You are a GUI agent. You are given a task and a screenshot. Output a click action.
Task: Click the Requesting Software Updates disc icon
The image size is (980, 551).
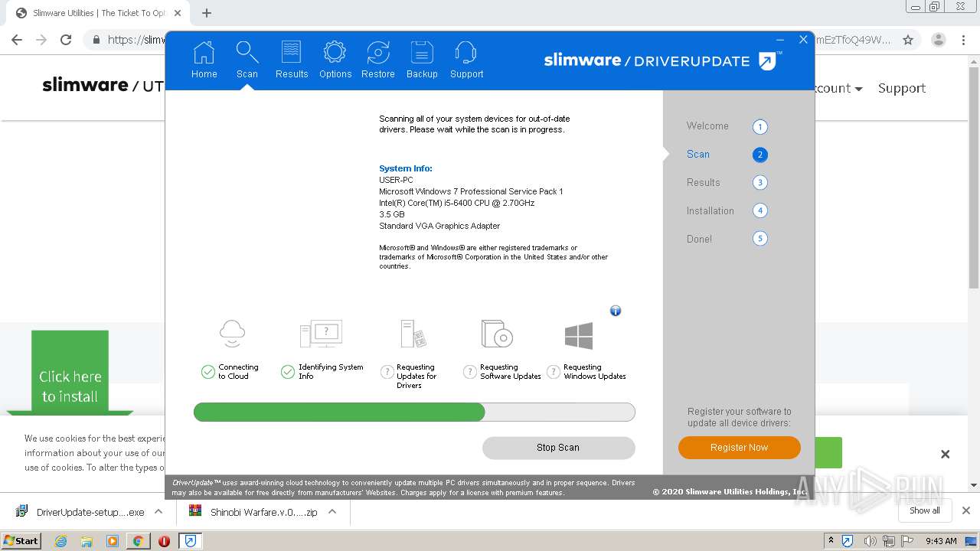pos(497,334)
